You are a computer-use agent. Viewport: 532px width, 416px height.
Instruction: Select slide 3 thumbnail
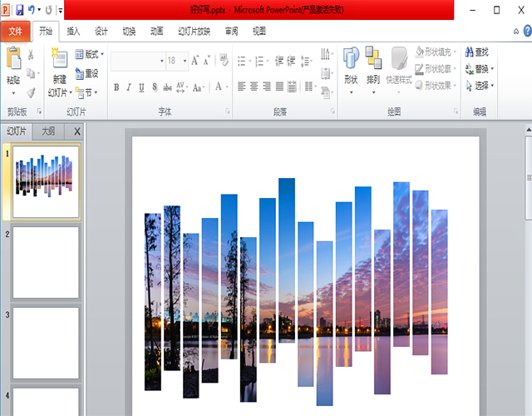(x=46, y=343)
